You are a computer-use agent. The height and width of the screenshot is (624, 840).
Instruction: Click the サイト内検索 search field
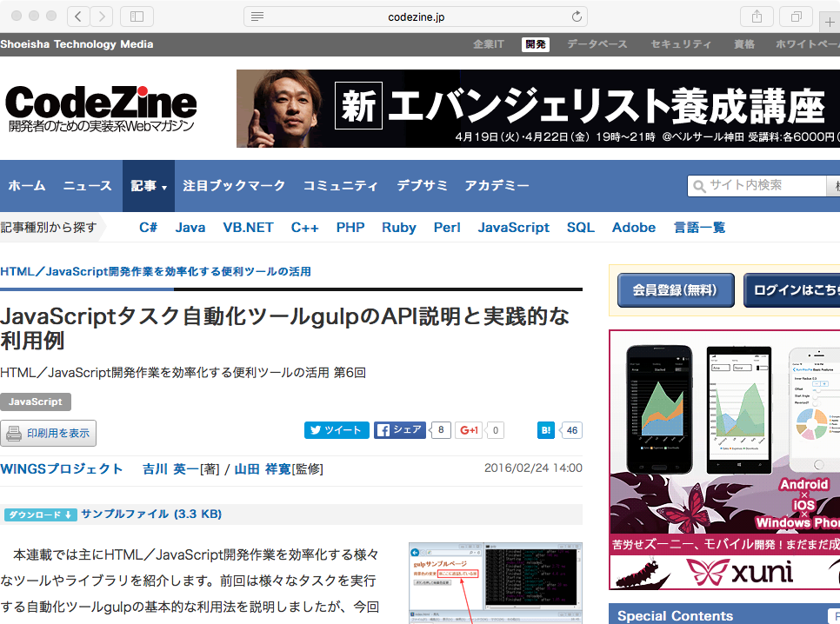[x=757, y=186]
